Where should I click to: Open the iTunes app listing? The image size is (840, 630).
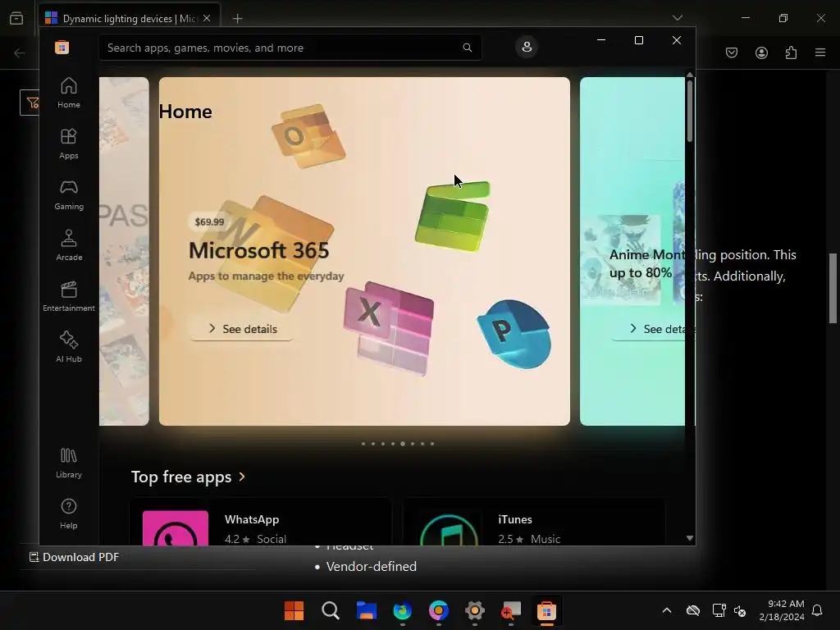[x=534, y=523]
